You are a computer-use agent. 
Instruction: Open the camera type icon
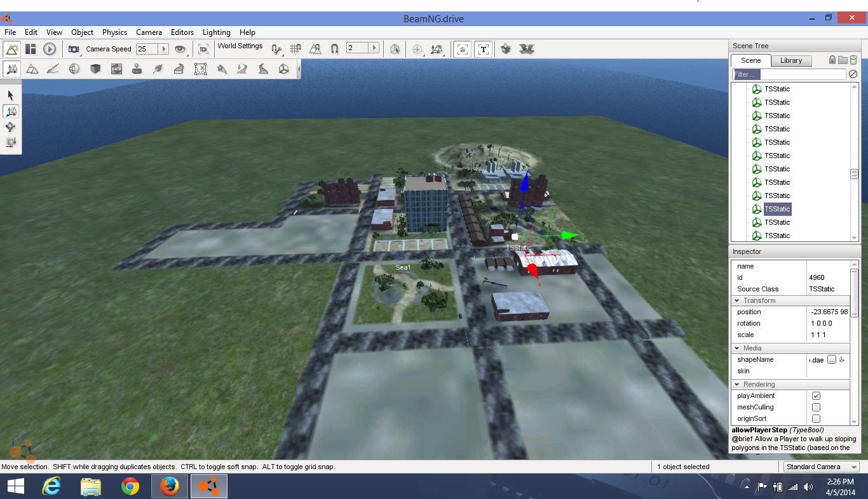pyautogui.click(x=74, y=49)
